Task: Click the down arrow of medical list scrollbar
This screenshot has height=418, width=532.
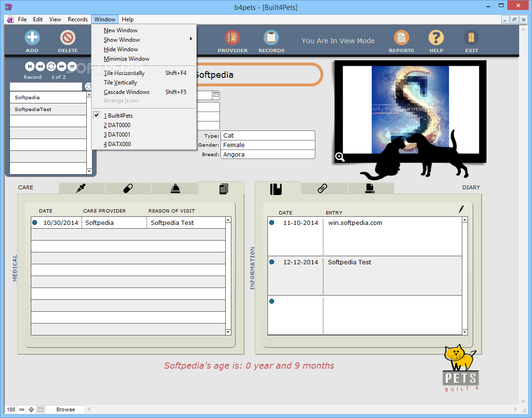Action: coord(228,332)
